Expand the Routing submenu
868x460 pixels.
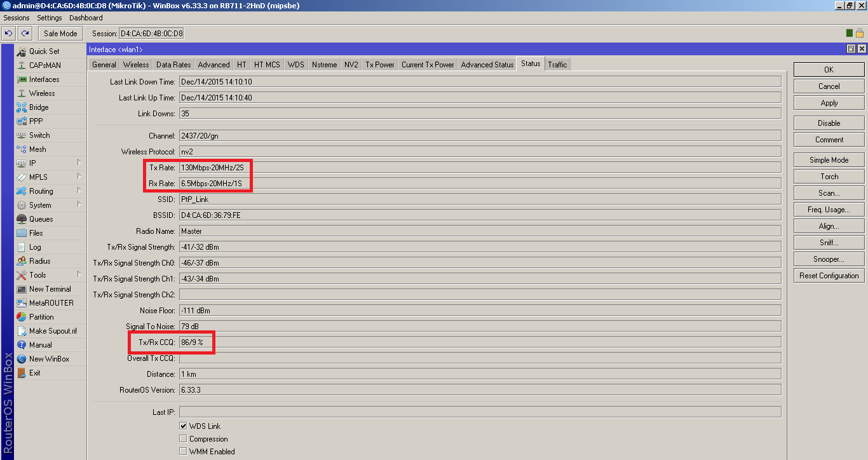[x=79, y=191]
